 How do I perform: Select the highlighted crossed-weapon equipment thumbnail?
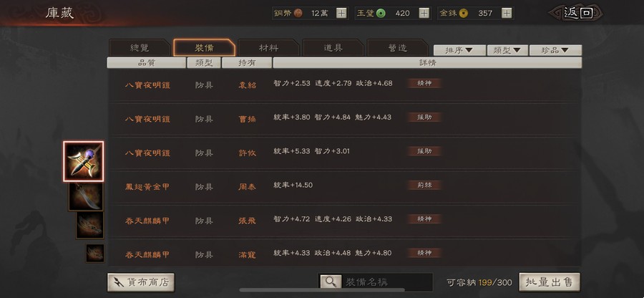click(x=84, y=161)
